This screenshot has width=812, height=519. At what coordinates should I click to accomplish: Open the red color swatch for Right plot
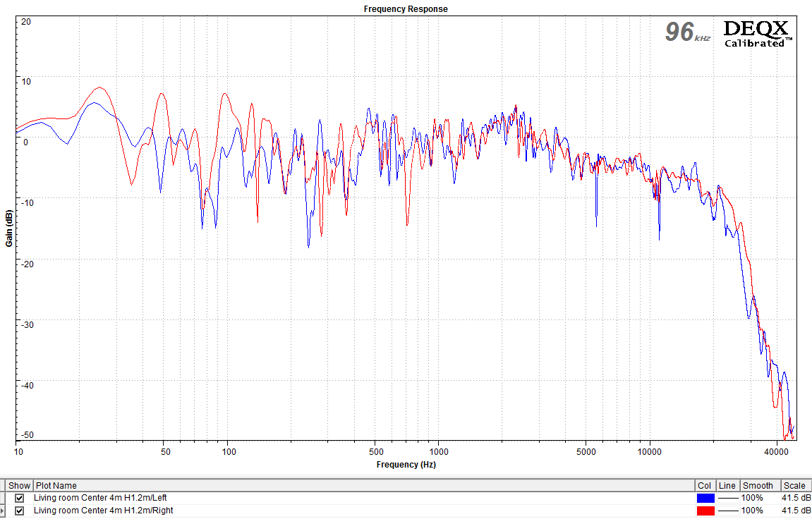[705, 511]
